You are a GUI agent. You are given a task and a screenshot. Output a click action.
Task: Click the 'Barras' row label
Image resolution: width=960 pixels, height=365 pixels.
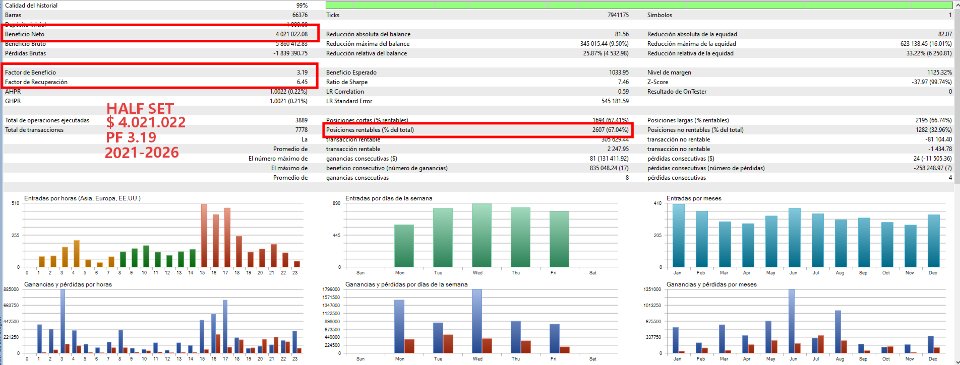[13, 14]
